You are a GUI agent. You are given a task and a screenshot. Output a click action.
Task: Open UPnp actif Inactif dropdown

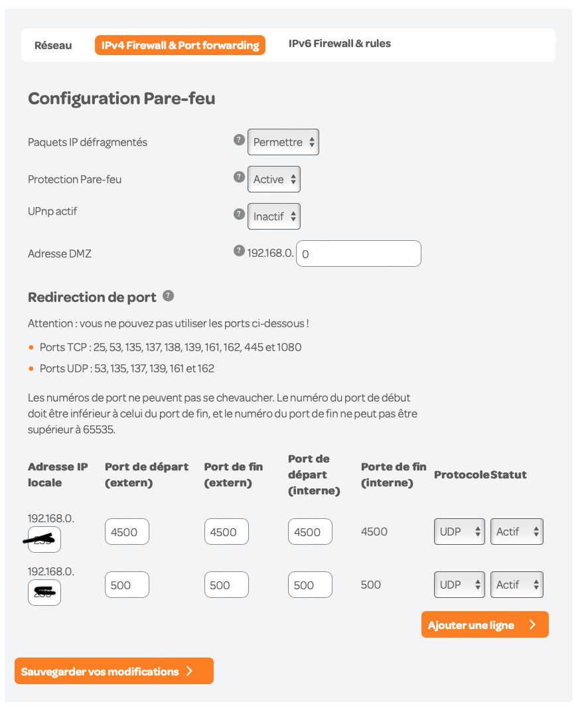point(274,216)
